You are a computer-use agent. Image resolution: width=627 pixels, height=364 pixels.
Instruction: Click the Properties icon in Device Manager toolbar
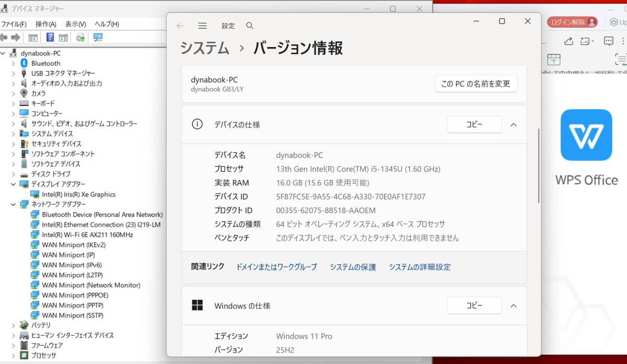coord(63,37)
